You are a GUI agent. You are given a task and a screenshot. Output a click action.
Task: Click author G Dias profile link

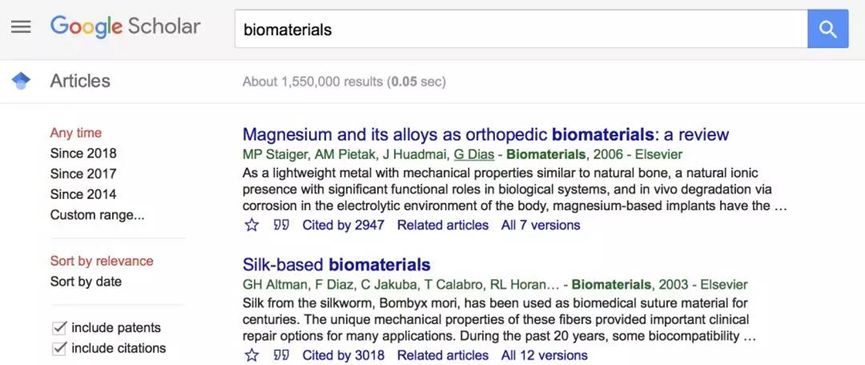[x=473, y=154]
